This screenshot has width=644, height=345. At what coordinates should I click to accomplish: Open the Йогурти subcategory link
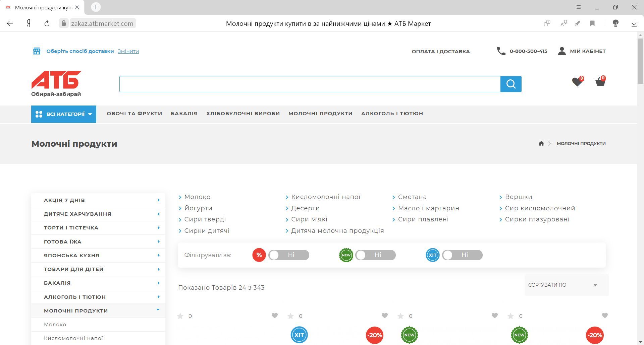198,208
